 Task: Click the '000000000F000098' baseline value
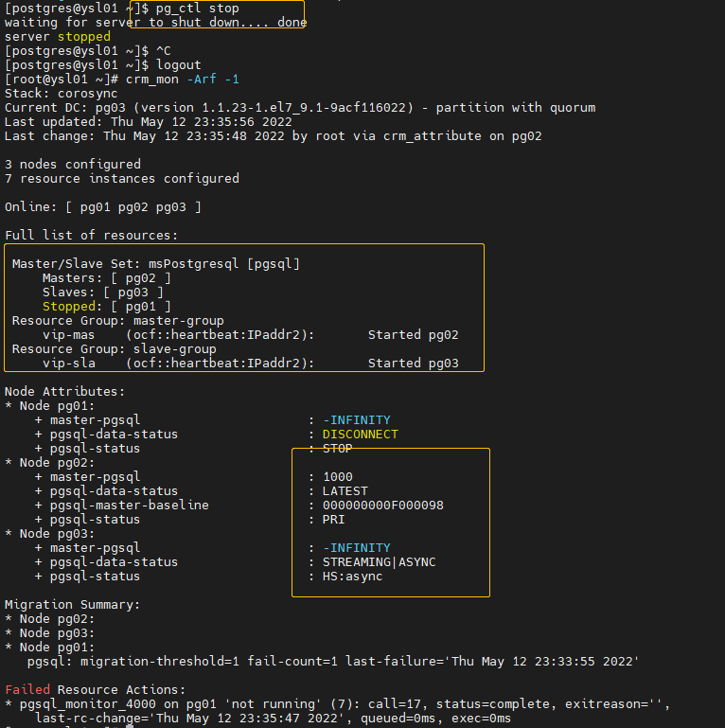(x=383, y=506)
